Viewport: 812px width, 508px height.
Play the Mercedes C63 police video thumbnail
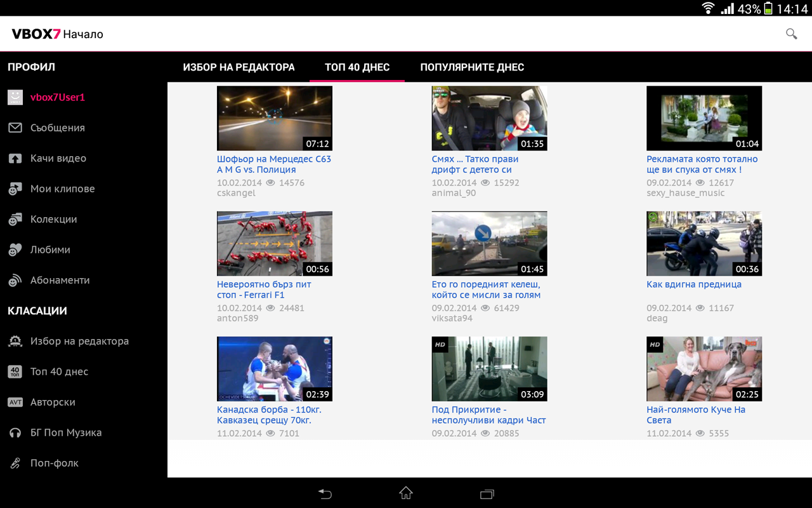(274, 118)
